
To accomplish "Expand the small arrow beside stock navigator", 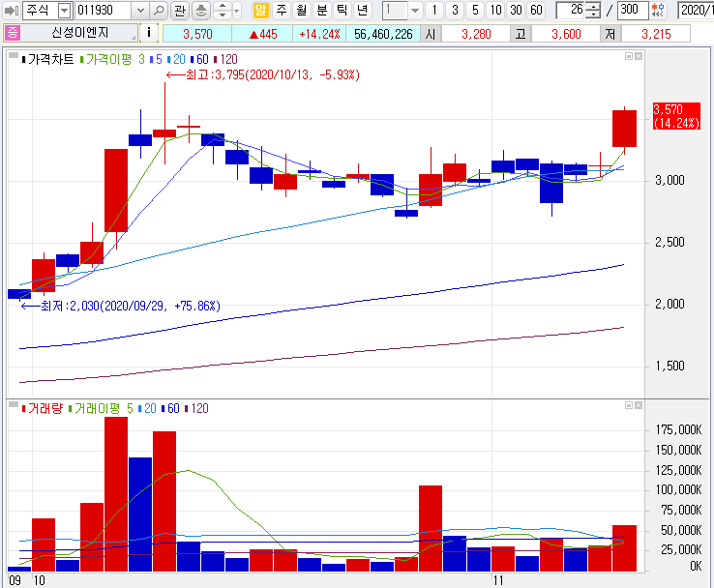I will [x=236, y=10].
